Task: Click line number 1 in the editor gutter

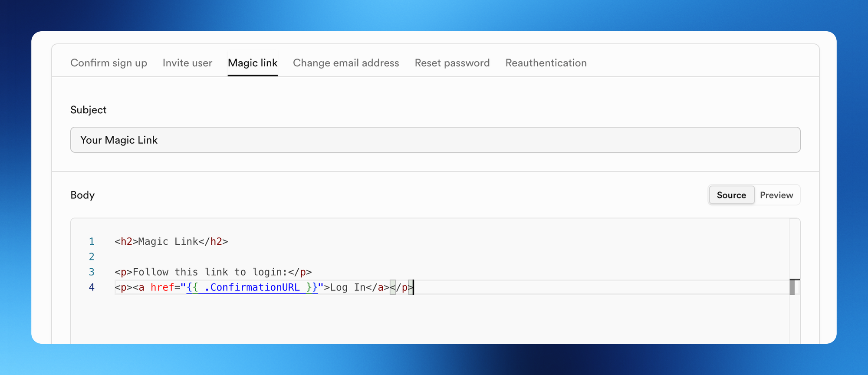Action: click(92, 241)
